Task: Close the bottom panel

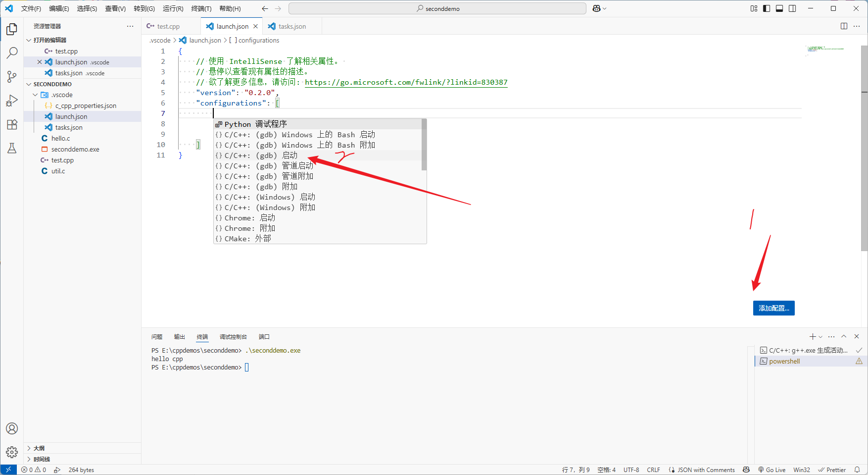Action: (x=857, y=337)
